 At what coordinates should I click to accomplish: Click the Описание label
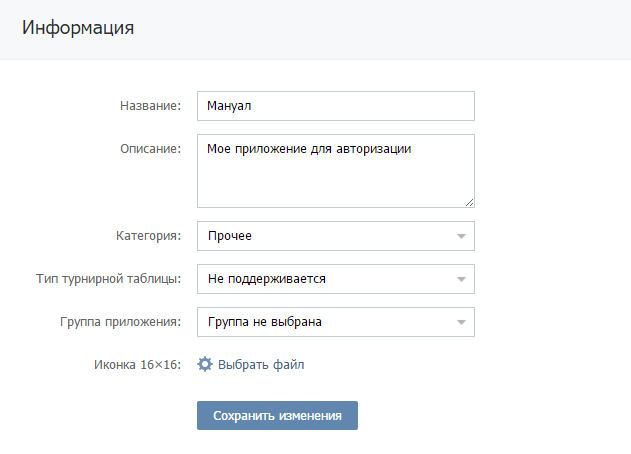coord(150,149)
